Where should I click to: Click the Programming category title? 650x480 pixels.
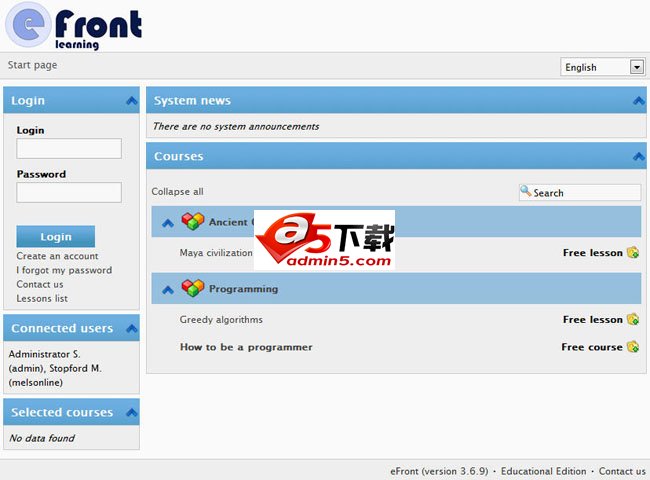(x=243, y=289)
